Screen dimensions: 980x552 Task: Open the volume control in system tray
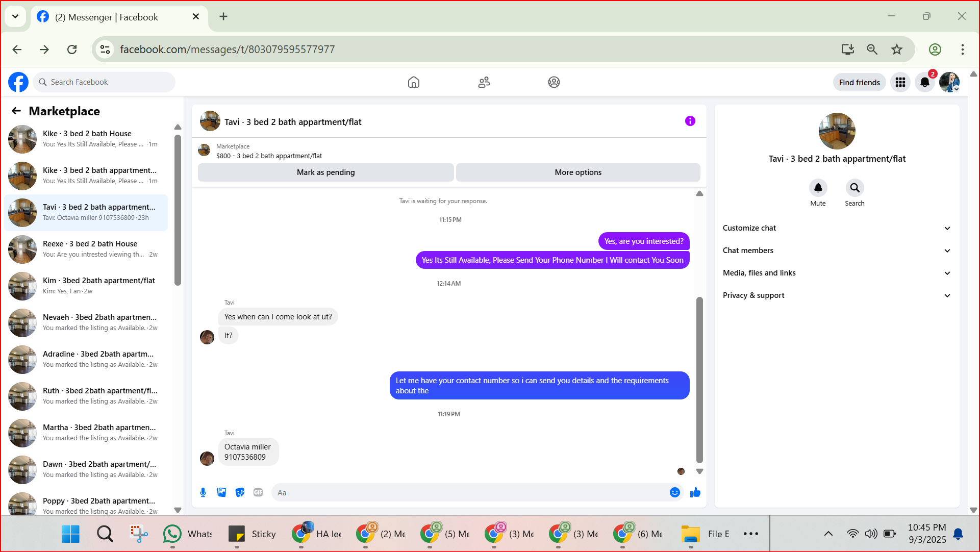pyautogui.click(x=871, y=534)
